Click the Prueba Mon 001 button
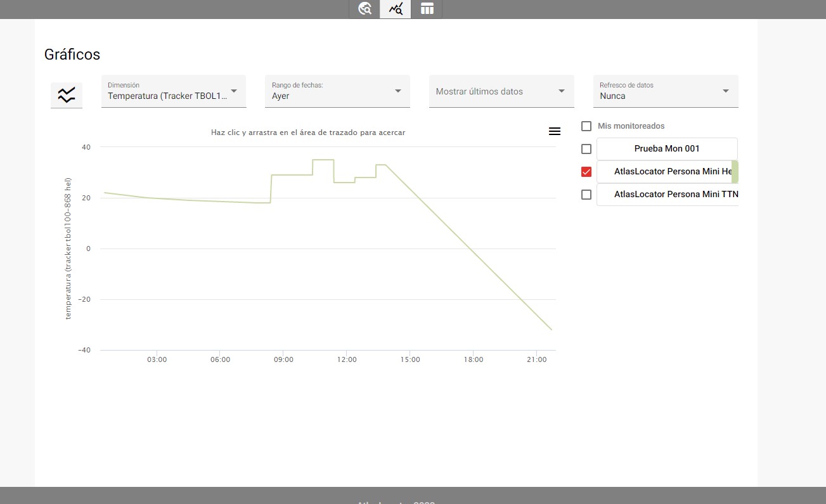The image size is (826, 504). [x=667, y=149]
